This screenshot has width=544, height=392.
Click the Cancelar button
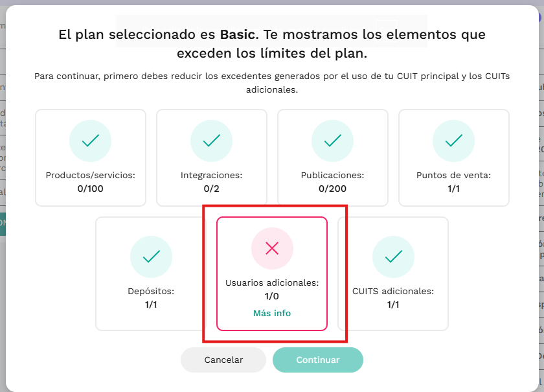[x=223, y=360]
